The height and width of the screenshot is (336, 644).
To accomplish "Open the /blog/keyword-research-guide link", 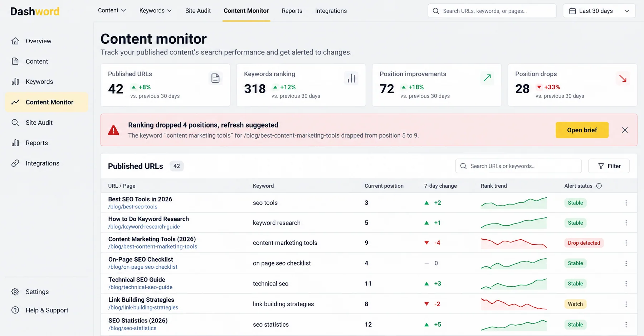I will [x=144, y=227].
